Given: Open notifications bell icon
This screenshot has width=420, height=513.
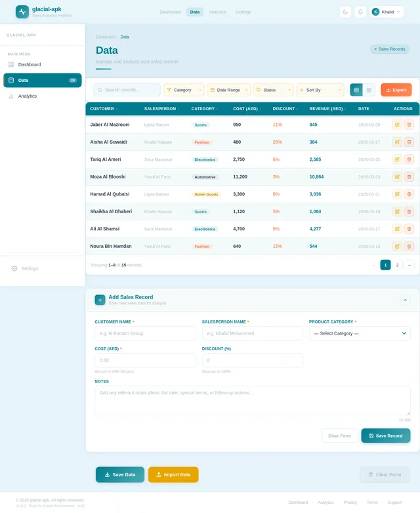Looking at the screenshot, I should click(x=360, y=12).
